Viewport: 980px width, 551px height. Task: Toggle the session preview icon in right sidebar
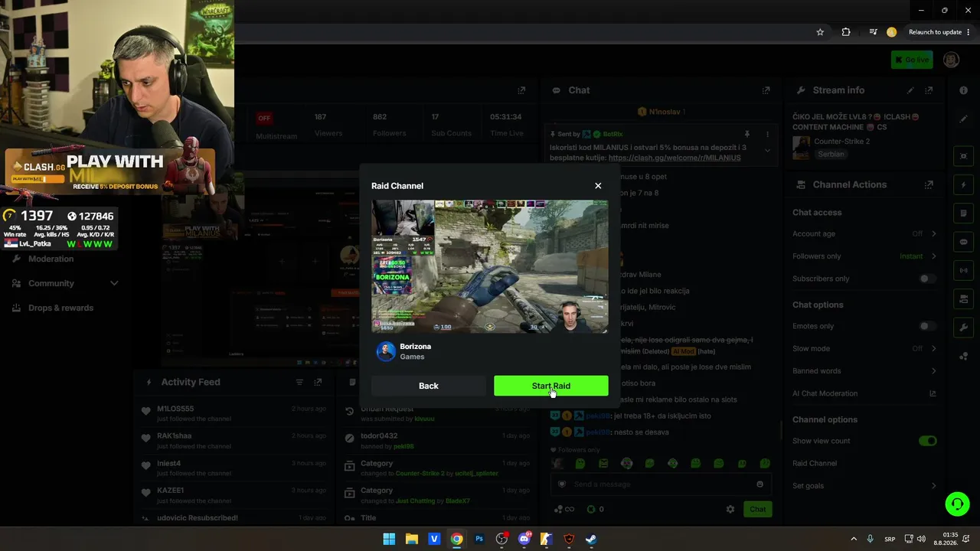pos(963,156)
